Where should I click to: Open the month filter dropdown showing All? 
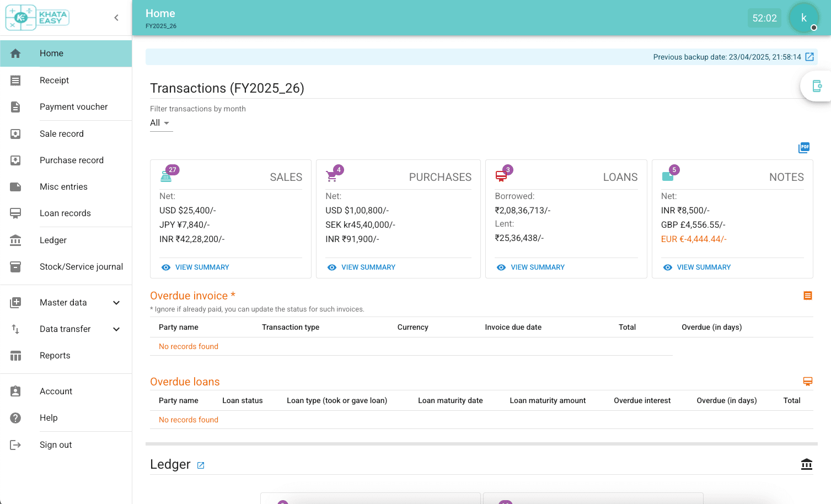coord(161,123)
